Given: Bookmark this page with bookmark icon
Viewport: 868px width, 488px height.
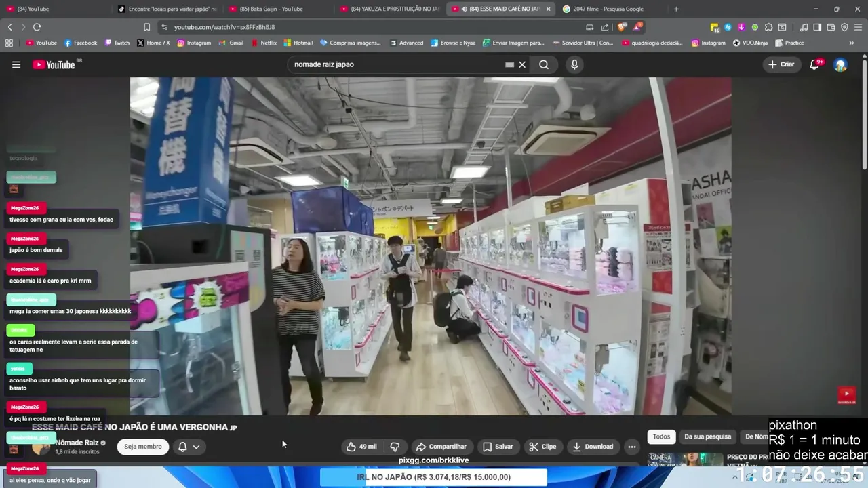Looking at the screenshot, I should [x=146, y=27].
